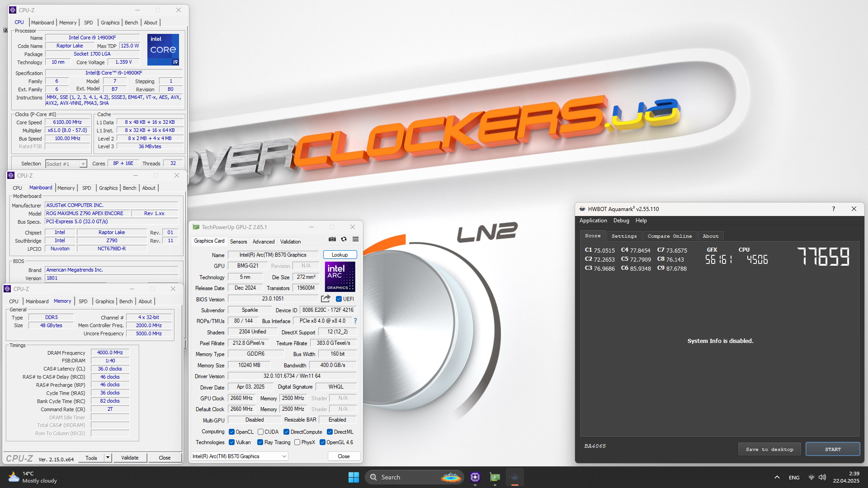Image resolution: width=868 pixels, height=488 pixels.
Task: Toggle the Vulkan checkbox
Action: [231, 442]
